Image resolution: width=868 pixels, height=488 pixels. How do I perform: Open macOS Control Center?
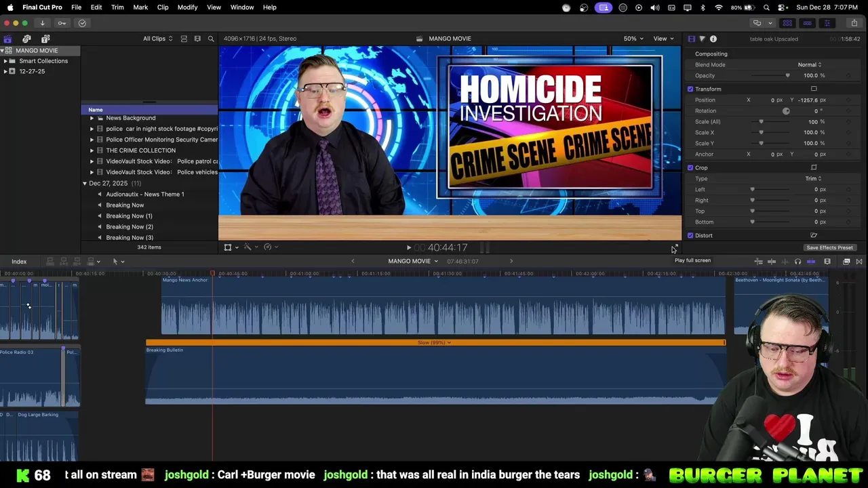pos(782,7)
